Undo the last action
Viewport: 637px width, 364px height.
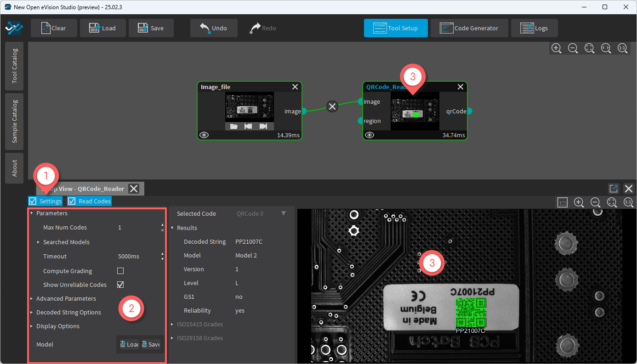click(214, 28)
